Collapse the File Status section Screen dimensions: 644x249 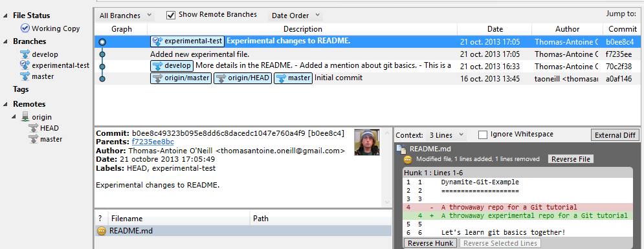click(x=5, y=16)
